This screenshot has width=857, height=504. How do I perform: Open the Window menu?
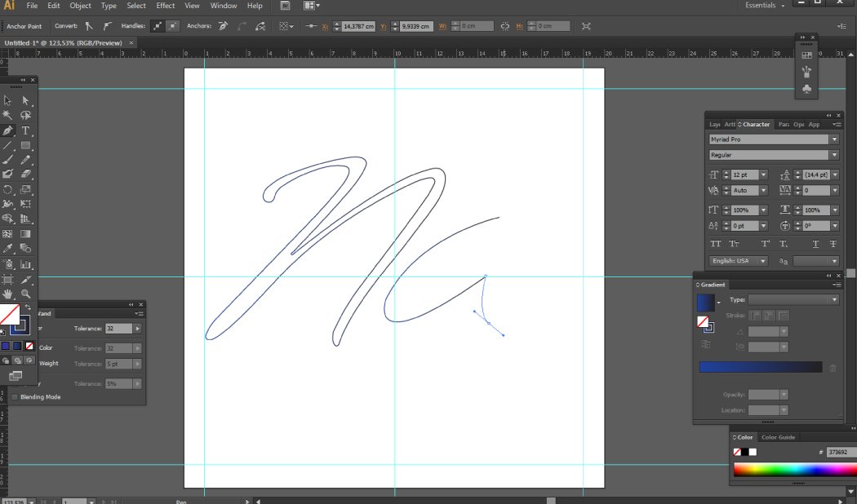tap(224, 6)
